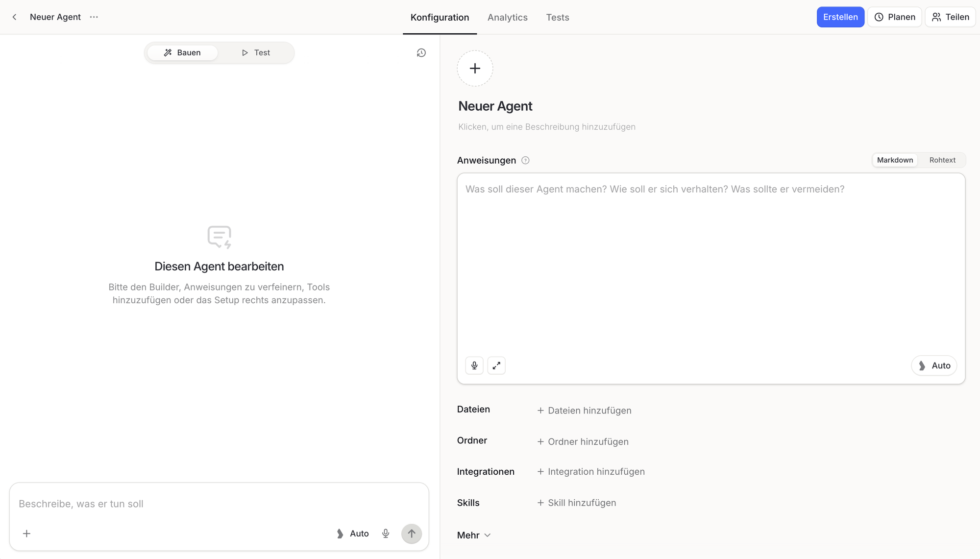Open the Auto model selector in Anweisungen
Image resolution: width=980 pixels, height=559 pixels.
pyautogui.click(x=934, y=365)
